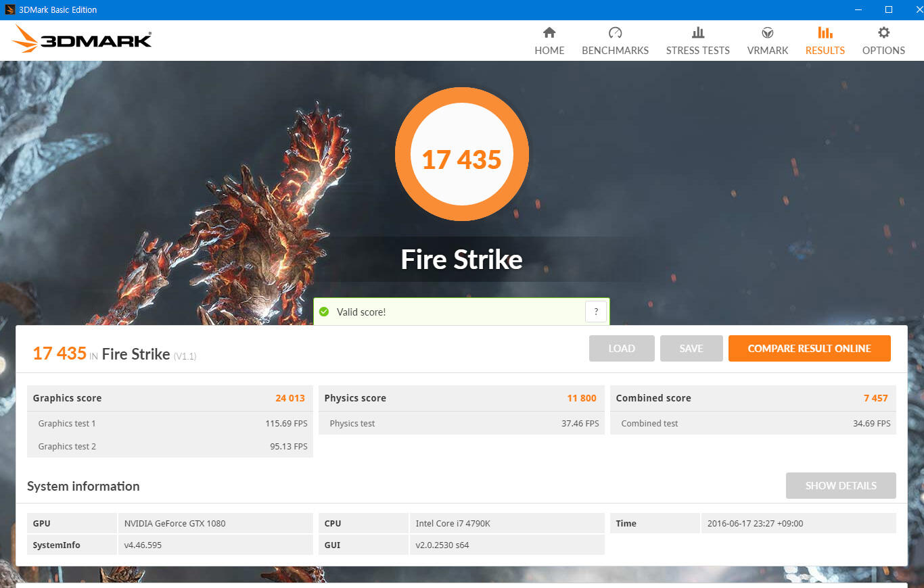Click the 3DMark title bar app icon

(10, 9)
